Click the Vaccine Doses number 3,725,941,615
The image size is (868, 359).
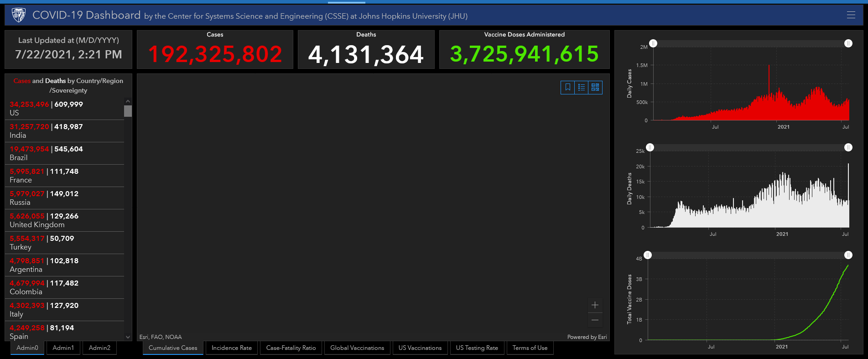[524, 54]
